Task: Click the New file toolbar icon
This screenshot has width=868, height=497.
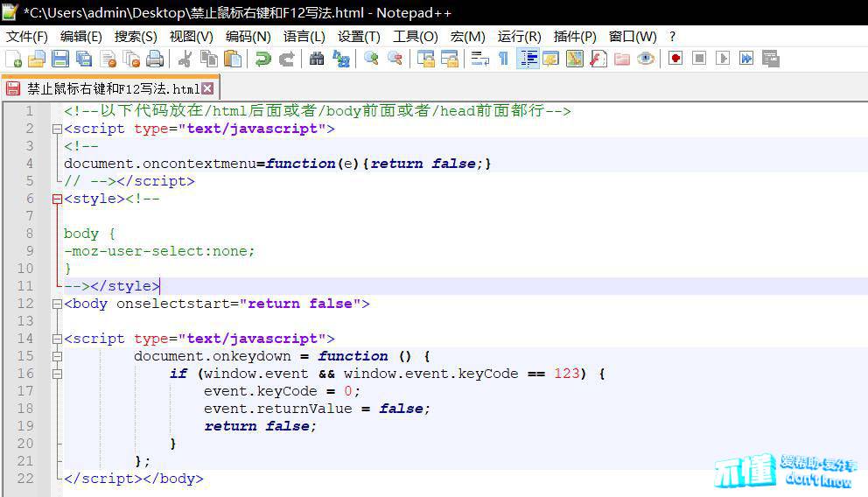Action: (14, 59)
